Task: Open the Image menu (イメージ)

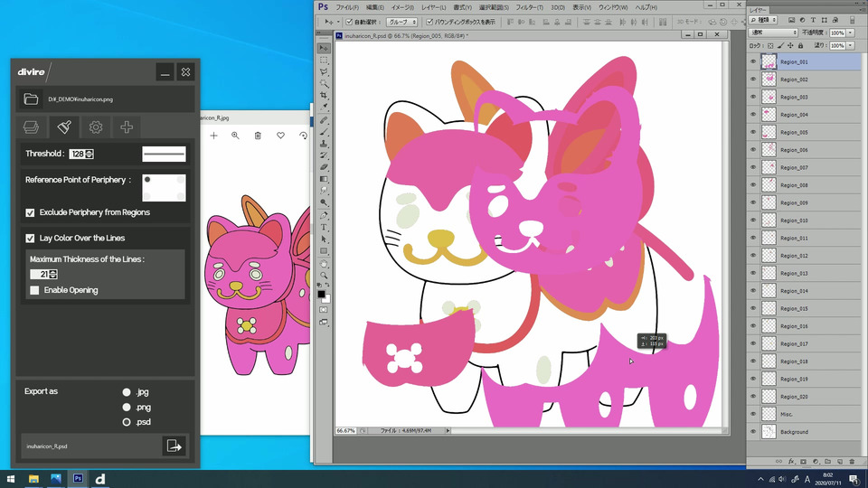Action: click(402, 7)
